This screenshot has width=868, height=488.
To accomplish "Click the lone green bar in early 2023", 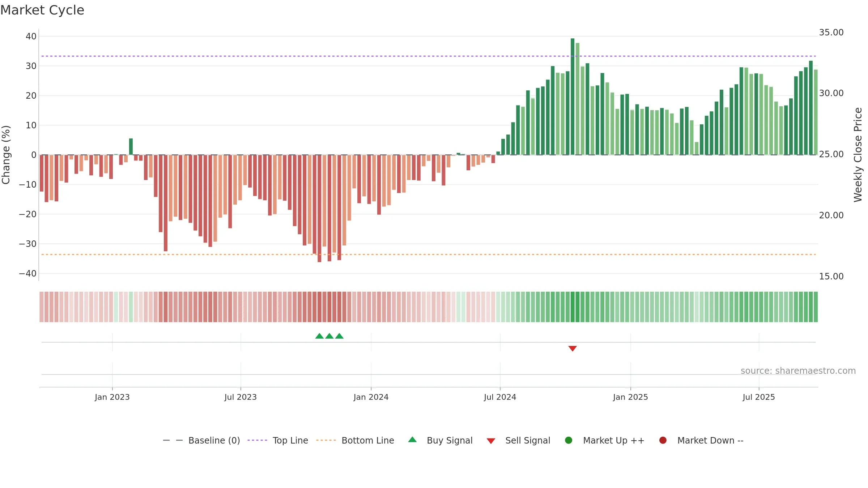I will [x=131, y=147].
